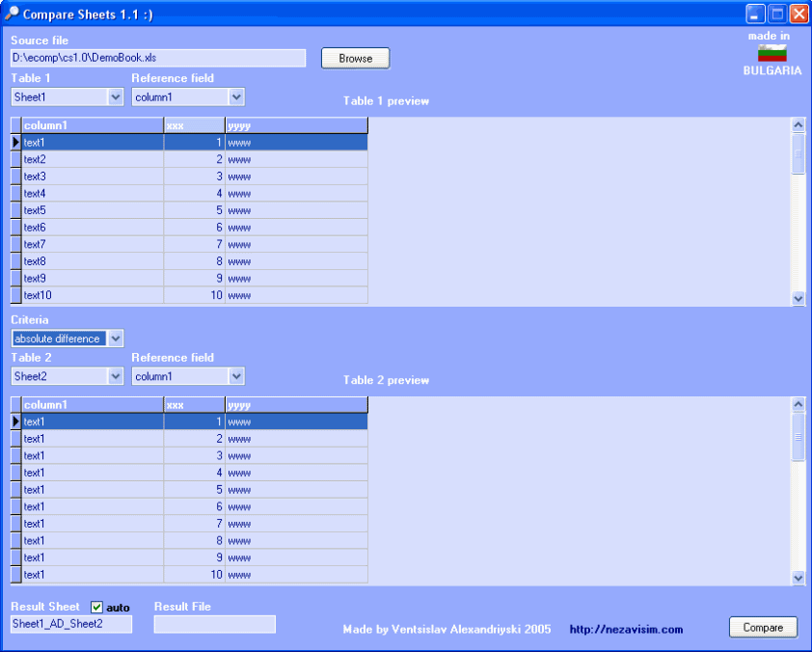Click Table 1 preview scroll-up arrow

pos(798,124)
